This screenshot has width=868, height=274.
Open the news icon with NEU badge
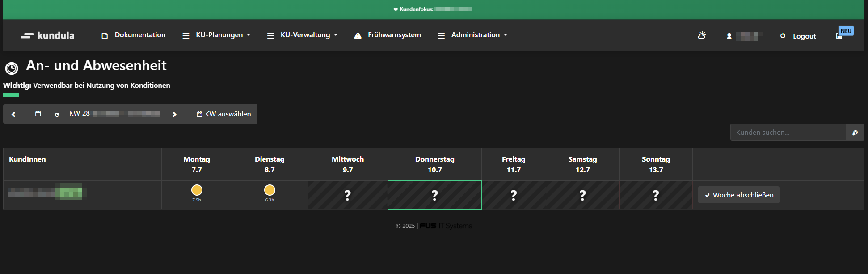pyautogui.click(x=839, y=36)
